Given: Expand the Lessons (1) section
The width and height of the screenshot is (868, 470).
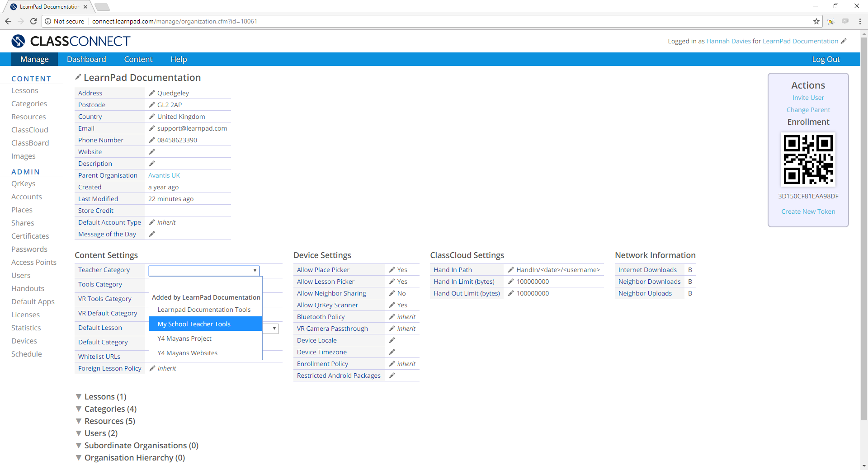Looking at the screenshot, I should 101,397.
